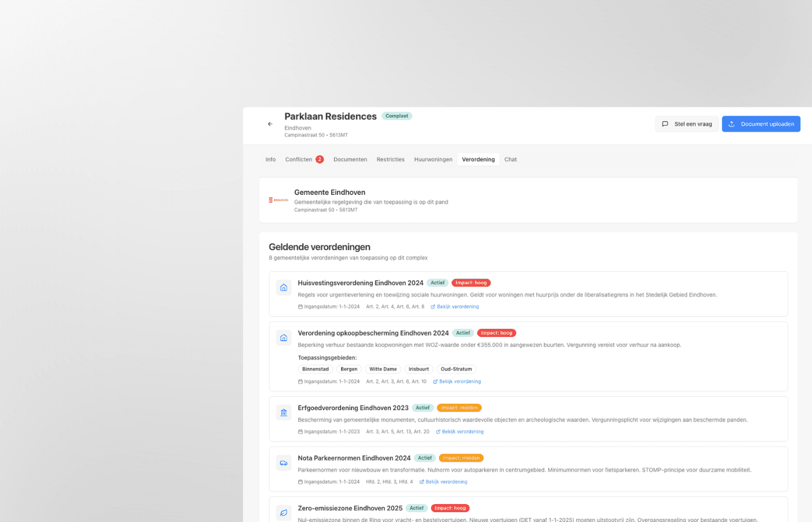Click the upload icon in Document uploaden
The width and height of the screenshot is (812, 522).
click(x=731, y=124)
